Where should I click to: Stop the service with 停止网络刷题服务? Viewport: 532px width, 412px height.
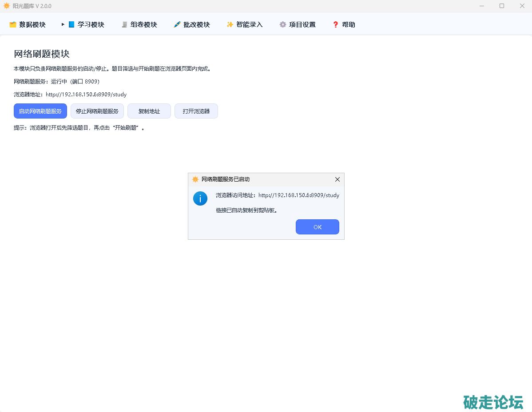97,111
